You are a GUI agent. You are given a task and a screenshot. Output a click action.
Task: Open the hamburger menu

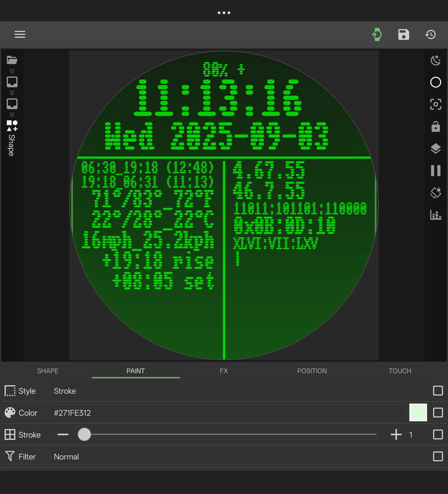tap(20, 34)
